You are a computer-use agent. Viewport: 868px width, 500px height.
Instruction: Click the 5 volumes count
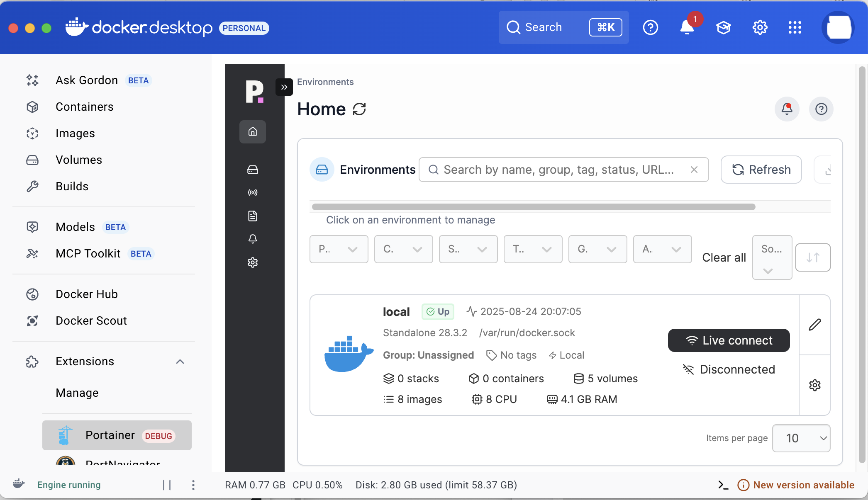(x=606, y=379)
